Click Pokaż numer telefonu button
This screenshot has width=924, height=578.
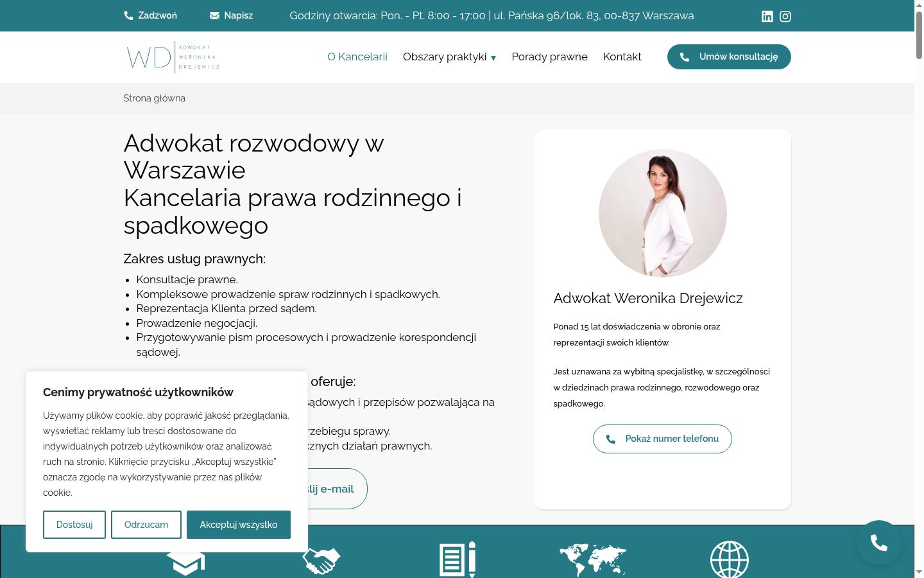(662, 439)
